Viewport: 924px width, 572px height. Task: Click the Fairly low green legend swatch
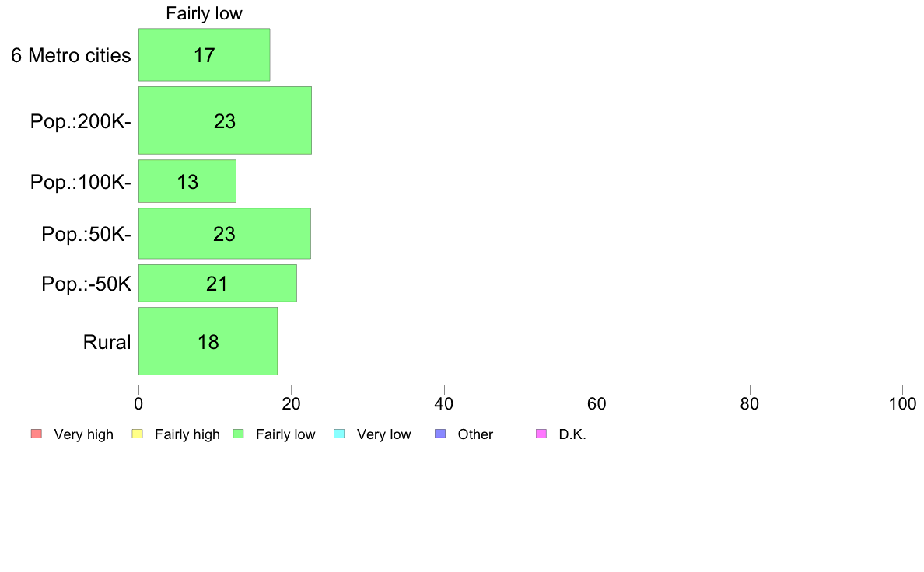pos(238,434)
